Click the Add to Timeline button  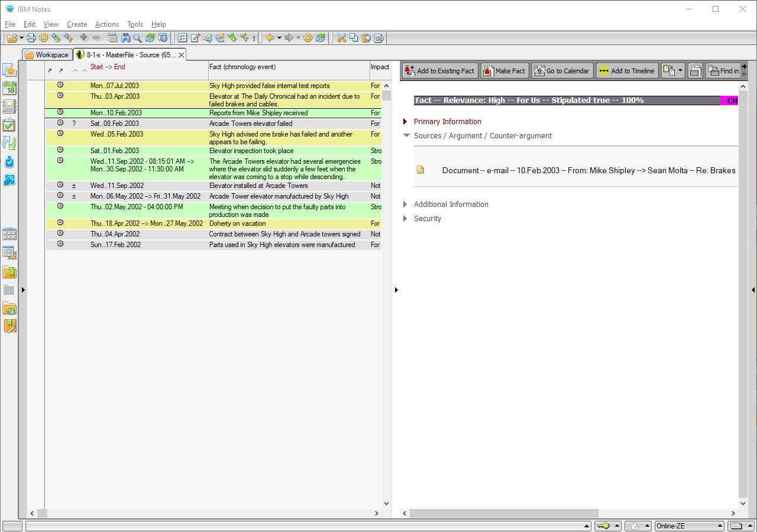[626, 71]
